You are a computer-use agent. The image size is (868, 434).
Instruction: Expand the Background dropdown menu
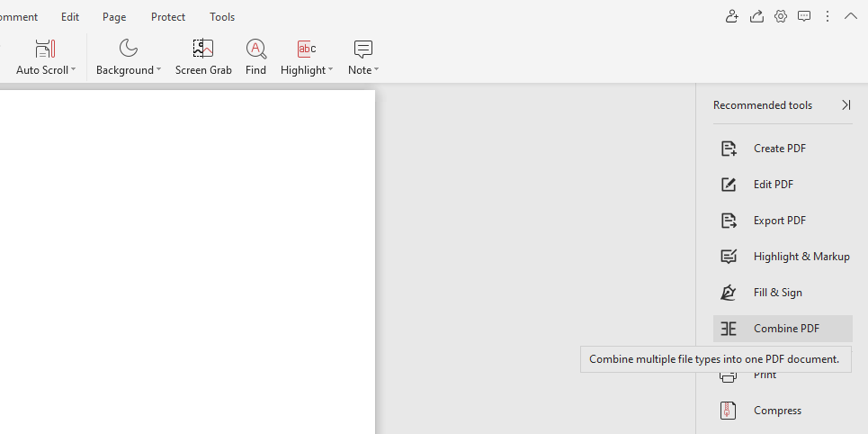point(158,70)
